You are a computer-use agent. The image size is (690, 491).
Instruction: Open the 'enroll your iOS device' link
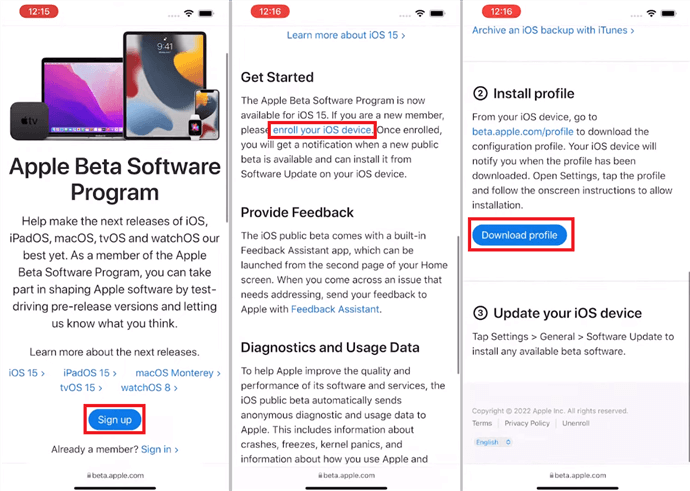click(x=322, y=130)
